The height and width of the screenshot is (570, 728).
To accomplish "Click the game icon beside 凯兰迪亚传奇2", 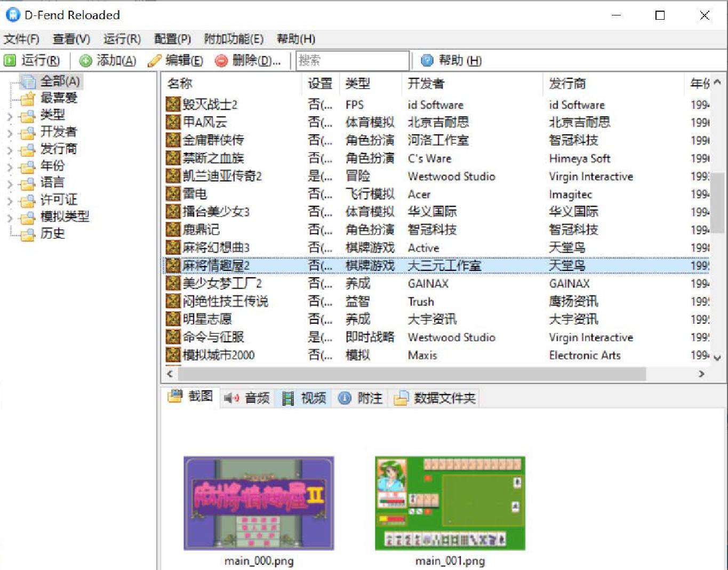I will click(x=173, y=176).
